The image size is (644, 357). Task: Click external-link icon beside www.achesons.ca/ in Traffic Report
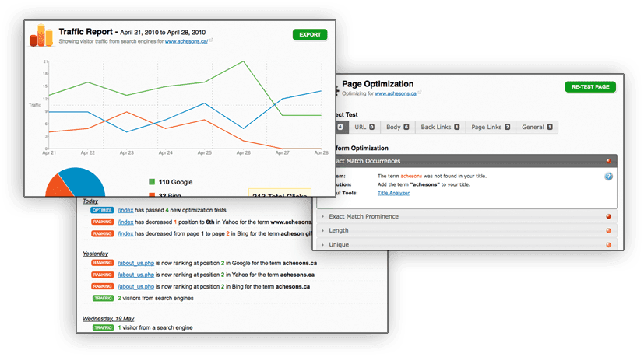(211, 40)
